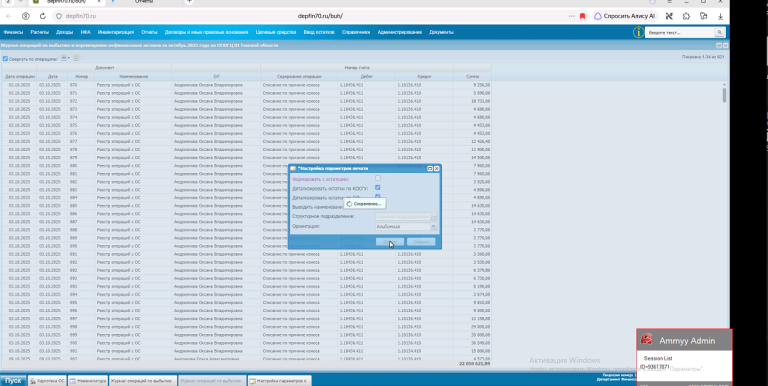Toggle 'Свернуть по операциям' checkbox
Image resolution: width=768 pixels, height=386 pixels.
click(5, 59)
